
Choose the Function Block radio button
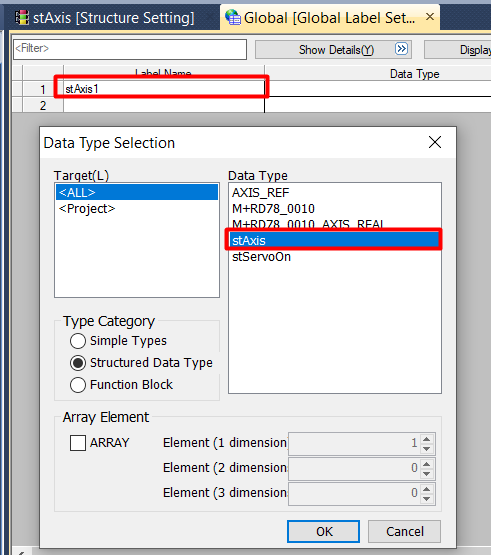[x=78, y=385]
